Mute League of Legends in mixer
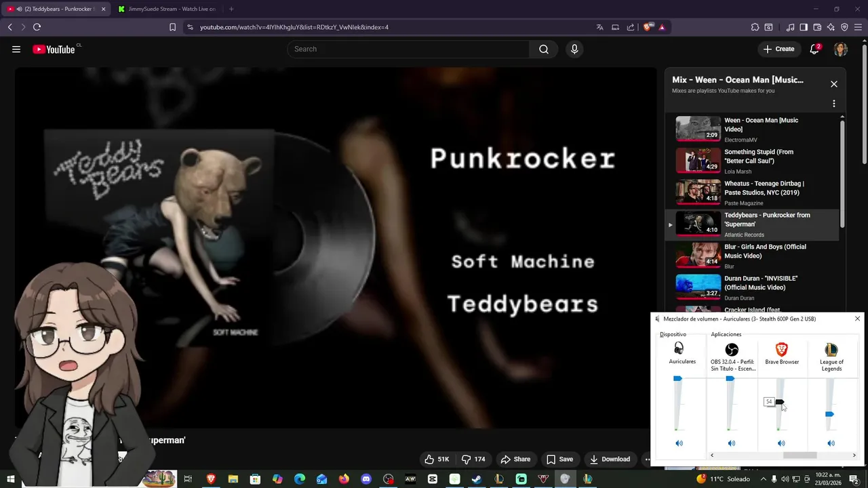This screenshot has height=488, width=868. 831,443
